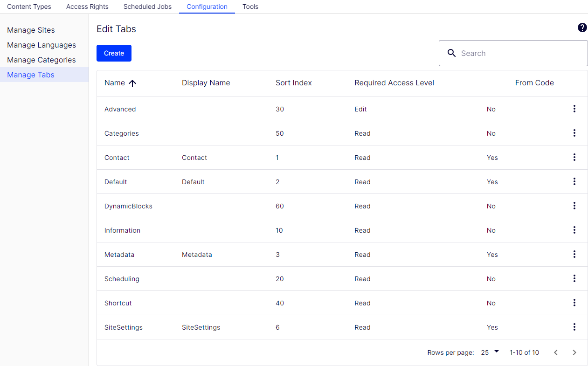Go to next page arrow
The image size is (588, 366).
click(574, 352)
